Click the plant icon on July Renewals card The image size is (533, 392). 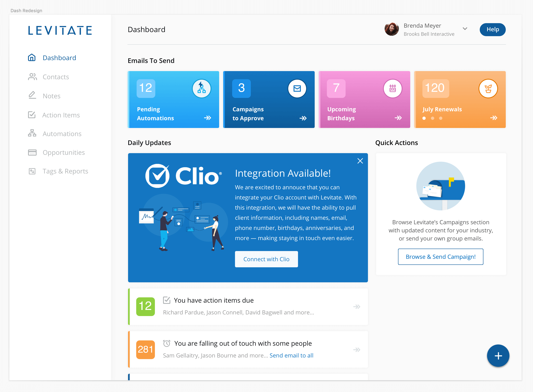[488, 88]
